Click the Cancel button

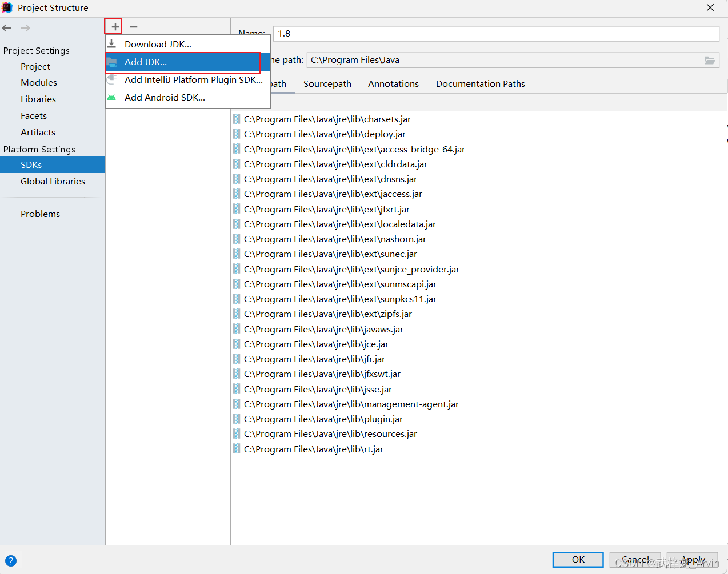click(x=635, y=560)
